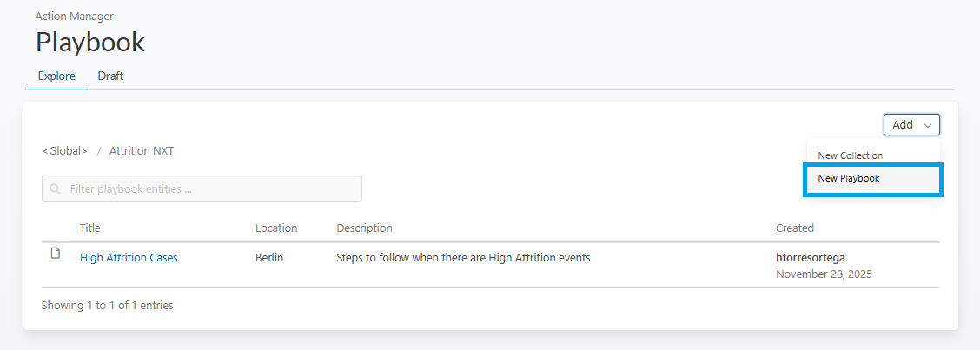Click the Action Manager label above Playbook
The image size is (980, 350).
[74, 16]
